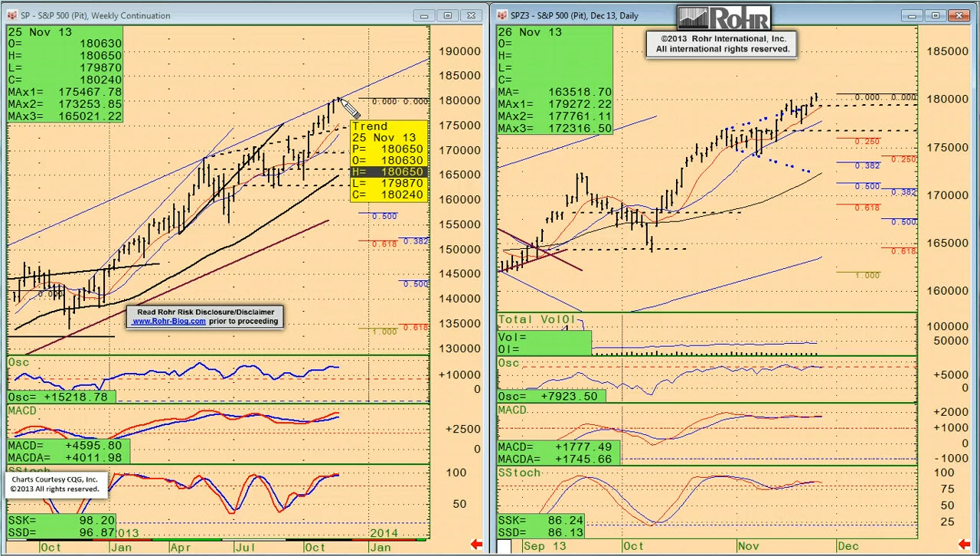
Task: Click the Total VolOI panel header
Action: 536,319
